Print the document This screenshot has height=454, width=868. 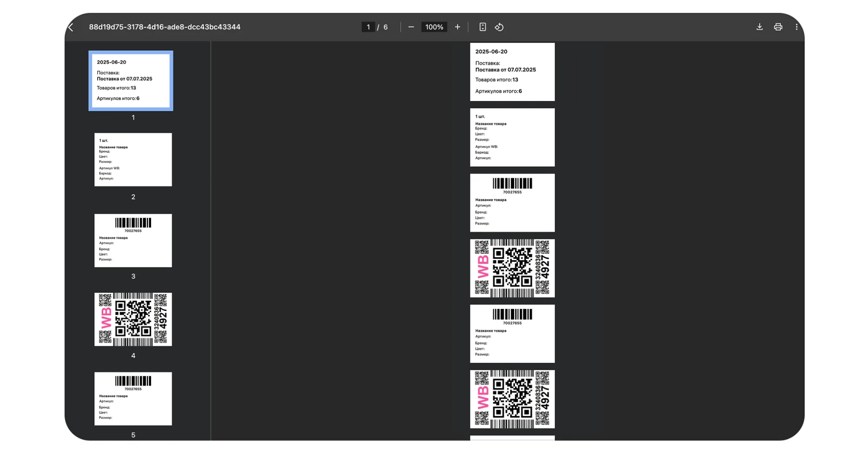click(x=778, y=27)
